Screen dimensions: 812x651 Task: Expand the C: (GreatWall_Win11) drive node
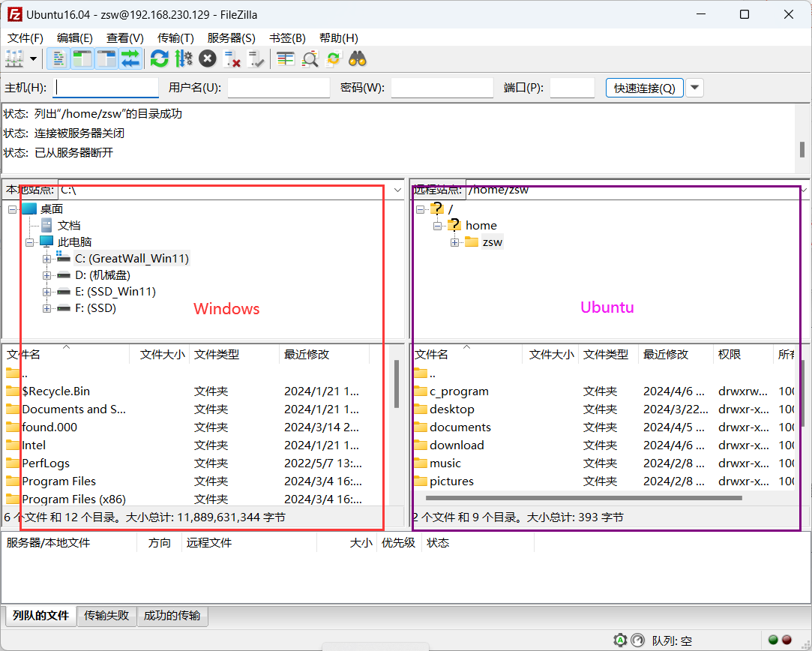pyautogui.click(x=46, y=259)
